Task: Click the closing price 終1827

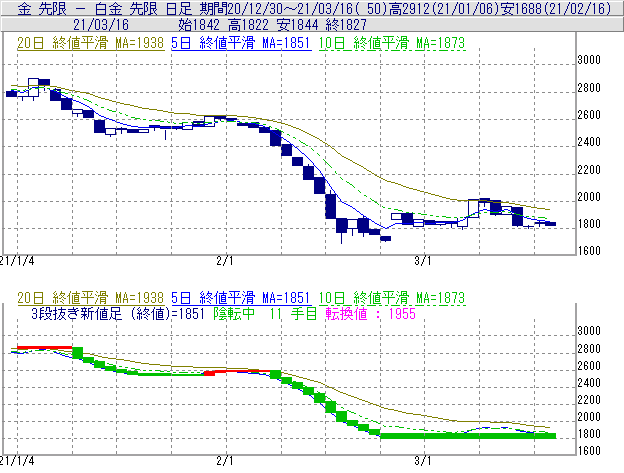Action: pyautogui.click(x=346, y=25)
